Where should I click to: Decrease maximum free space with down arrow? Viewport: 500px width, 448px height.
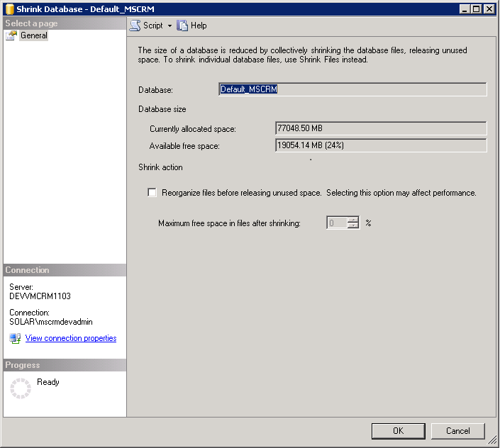[x=353, y=225]
